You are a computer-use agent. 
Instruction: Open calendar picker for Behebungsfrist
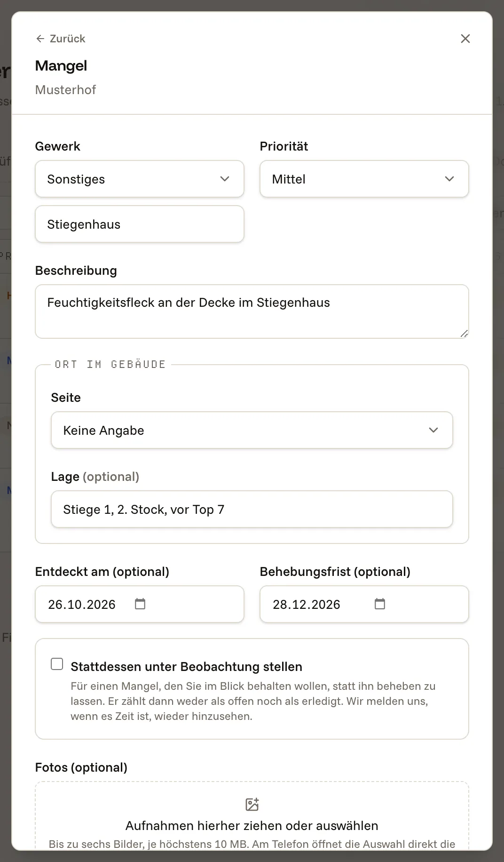(380, 604)
